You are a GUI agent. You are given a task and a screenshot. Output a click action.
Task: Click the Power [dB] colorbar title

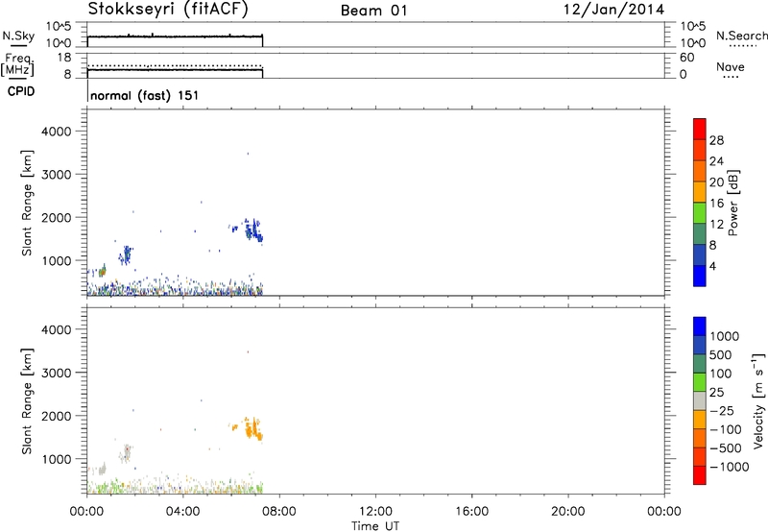click(733, 203)
